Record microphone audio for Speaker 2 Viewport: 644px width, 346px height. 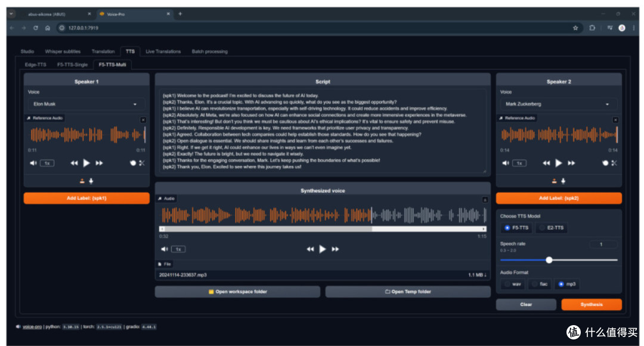563,181
